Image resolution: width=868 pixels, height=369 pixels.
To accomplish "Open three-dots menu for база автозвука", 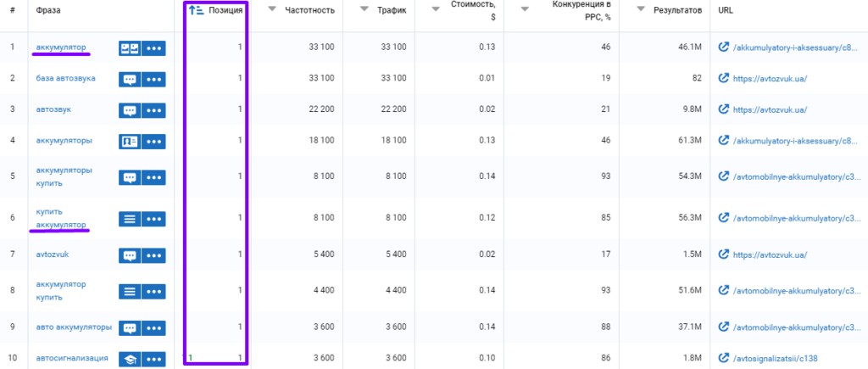I will [x=153, y=79].
